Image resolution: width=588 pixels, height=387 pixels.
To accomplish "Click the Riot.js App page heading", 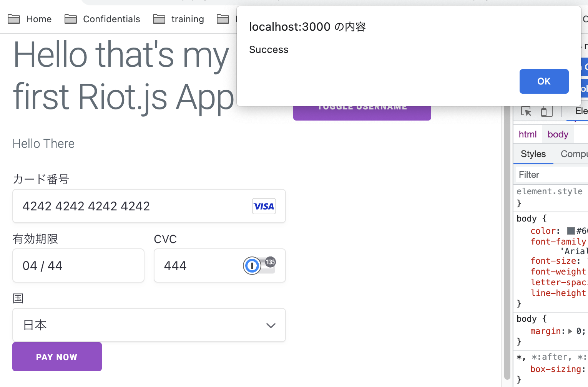I will tap(123, 76).
